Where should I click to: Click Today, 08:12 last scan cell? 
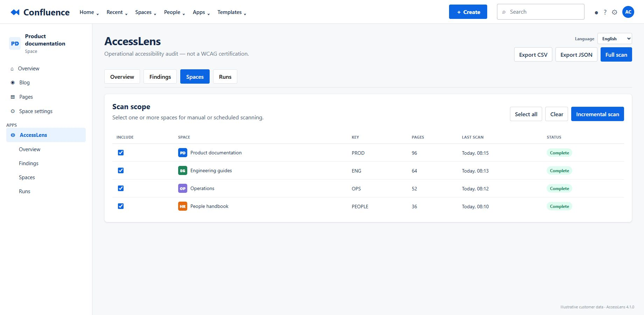tap(475, 189)
